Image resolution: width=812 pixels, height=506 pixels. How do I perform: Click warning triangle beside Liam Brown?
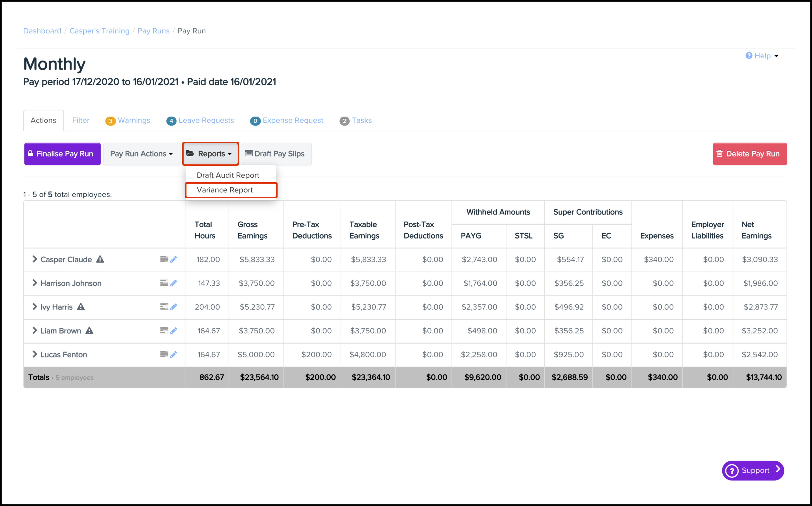click(x=89, y=331)
